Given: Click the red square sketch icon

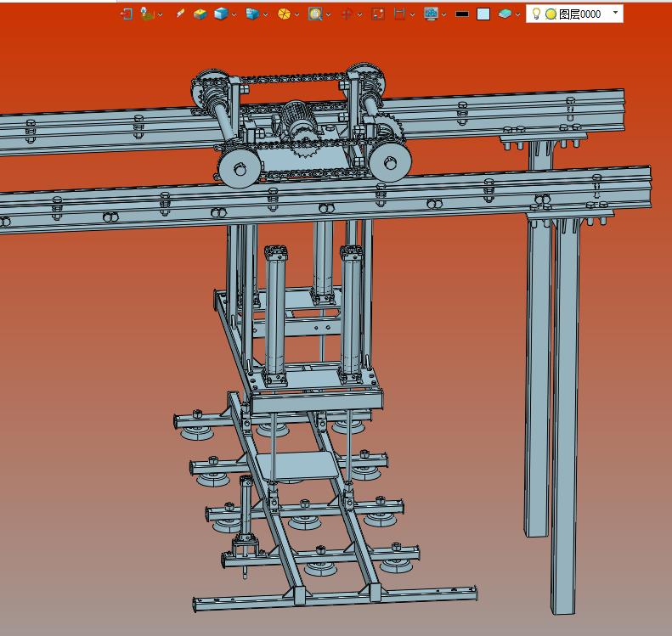Looking at the screenshot, I should click(378, 14).
